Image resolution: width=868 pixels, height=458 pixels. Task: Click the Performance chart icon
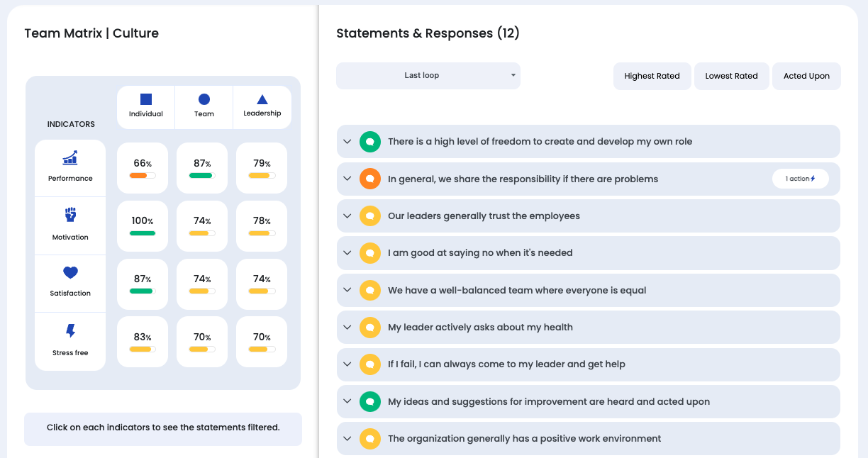(x=70, y=158)
